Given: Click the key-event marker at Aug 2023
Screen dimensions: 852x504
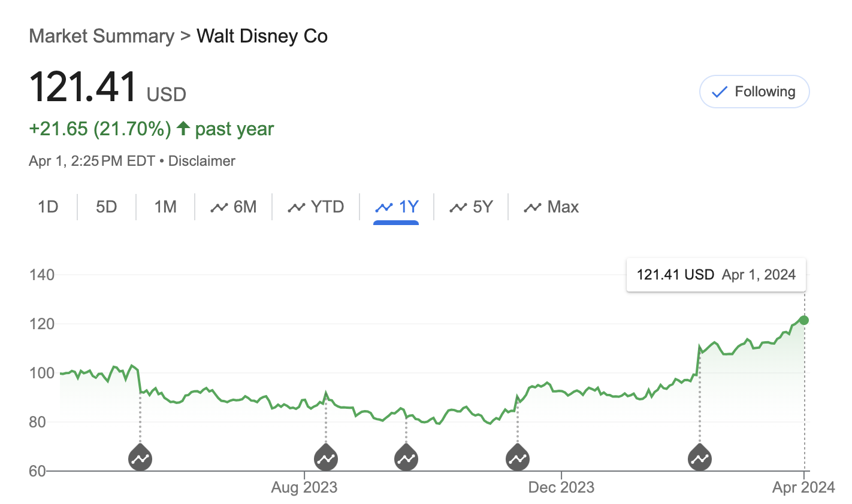Looking at the screenshot, I should click(x=326, y=459).
